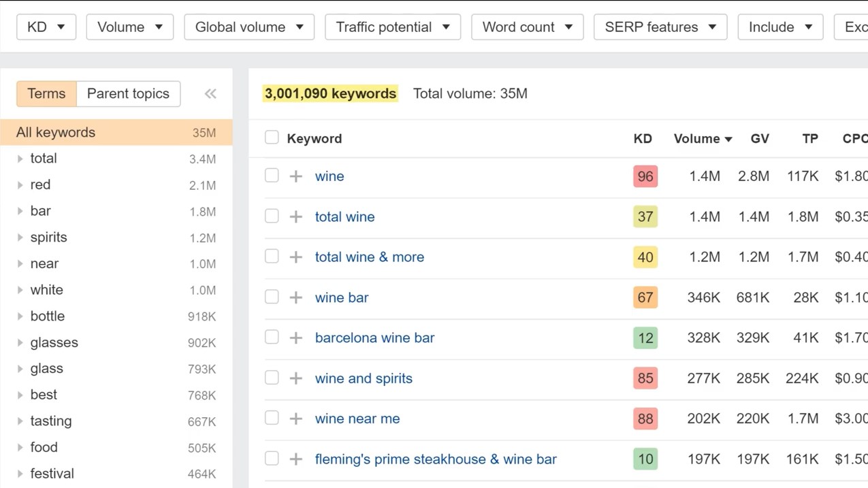The width and height of the screenshot is (868, 488).
Task: Click plus icon next to 'wine' keyword
Action: (295, 176)
